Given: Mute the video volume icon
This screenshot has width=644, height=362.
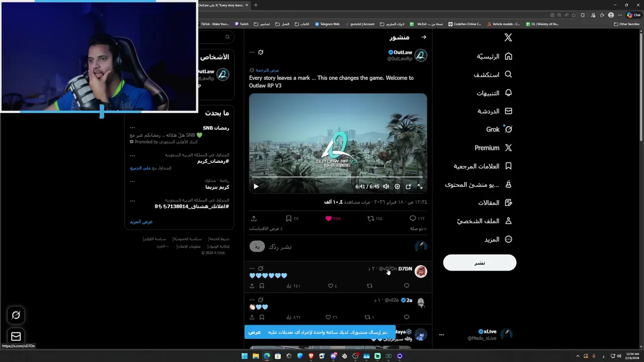Looking at the screenshot, I should pos(386,187).
